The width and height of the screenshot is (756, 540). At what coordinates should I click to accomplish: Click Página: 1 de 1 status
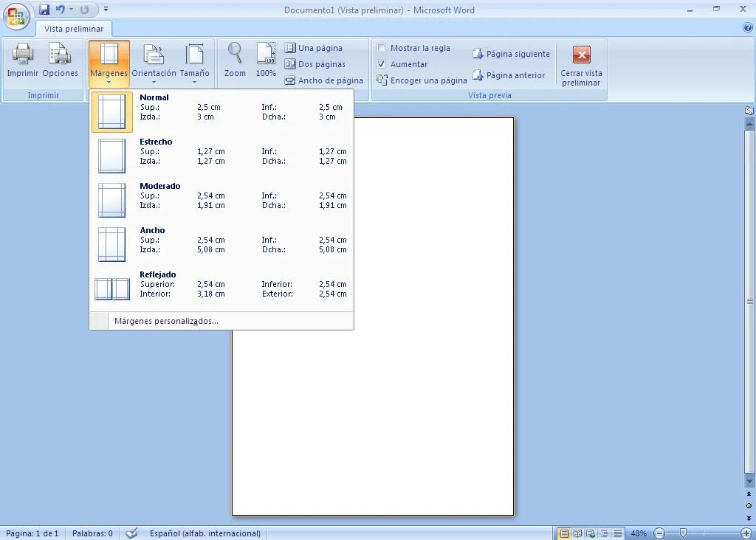pos(32,533)
